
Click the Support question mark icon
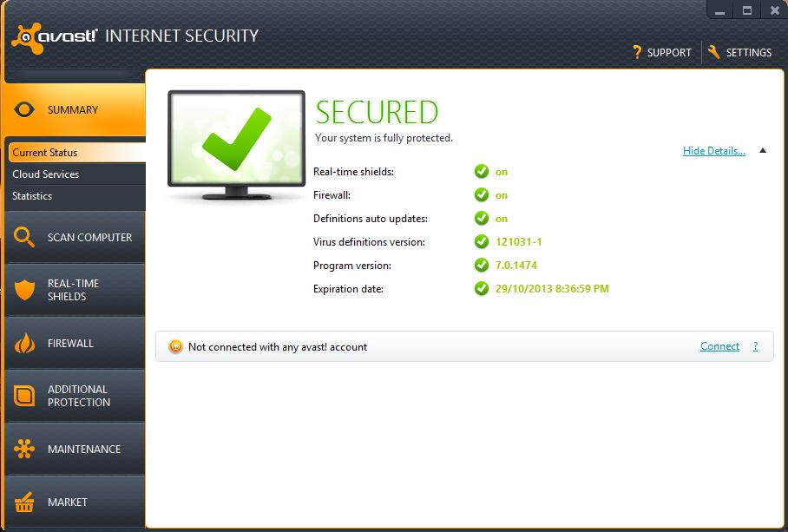point(637,52)
